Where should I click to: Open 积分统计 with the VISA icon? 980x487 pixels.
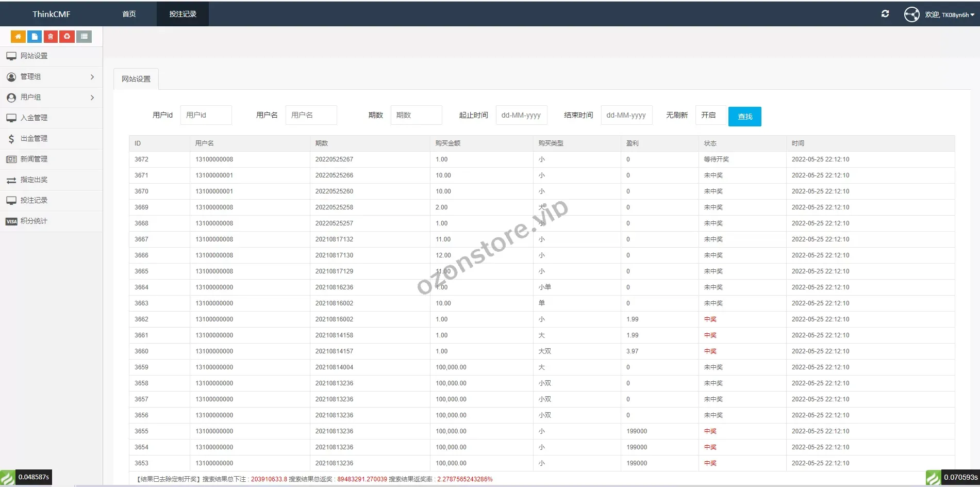(34, 221)
